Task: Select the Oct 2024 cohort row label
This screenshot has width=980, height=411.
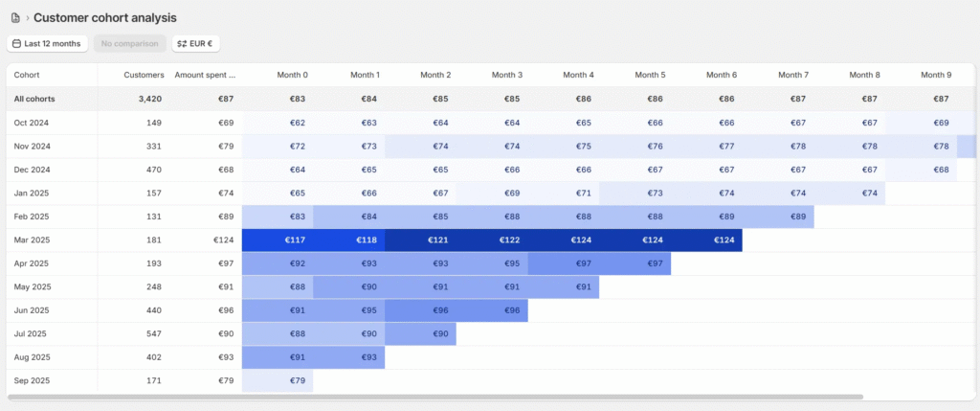Action: click(x=33, y=123)
